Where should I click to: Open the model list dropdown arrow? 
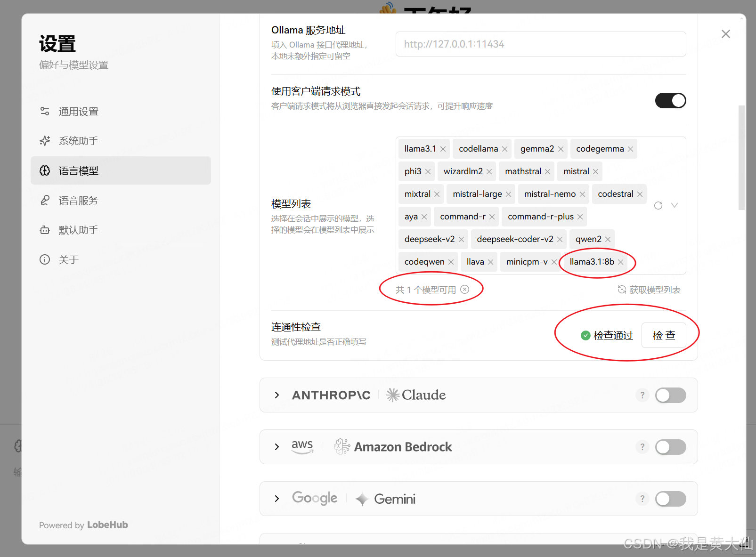[x=675, y=205]
